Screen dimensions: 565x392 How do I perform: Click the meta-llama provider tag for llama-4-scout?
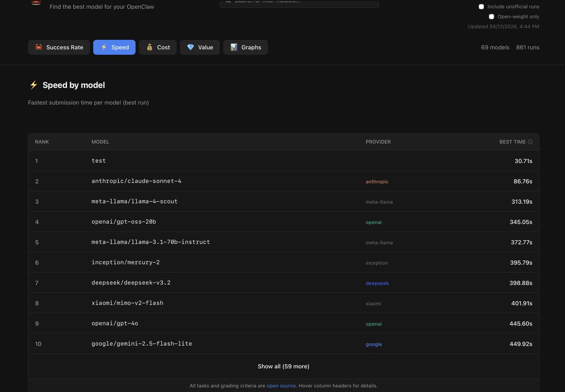379,202
